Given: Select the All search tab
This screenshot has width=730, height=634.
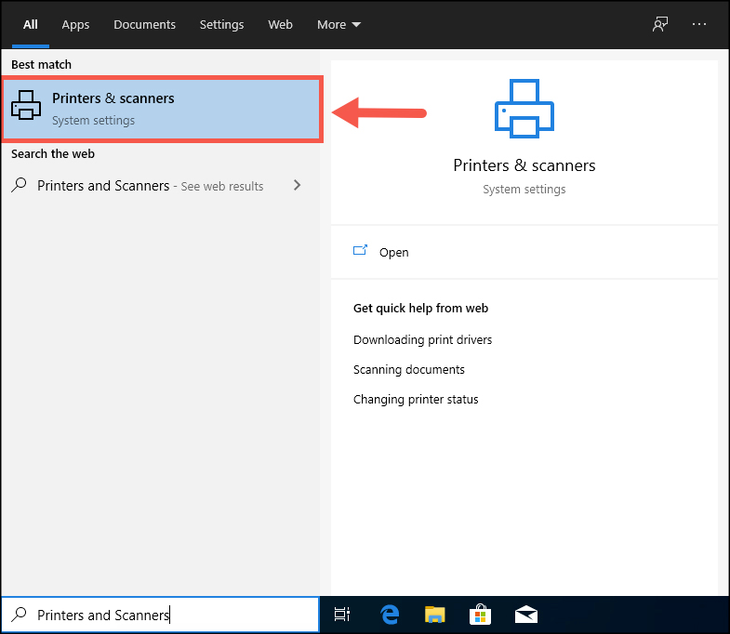Looking at the screenshot, I should click(x=30, y=24).
